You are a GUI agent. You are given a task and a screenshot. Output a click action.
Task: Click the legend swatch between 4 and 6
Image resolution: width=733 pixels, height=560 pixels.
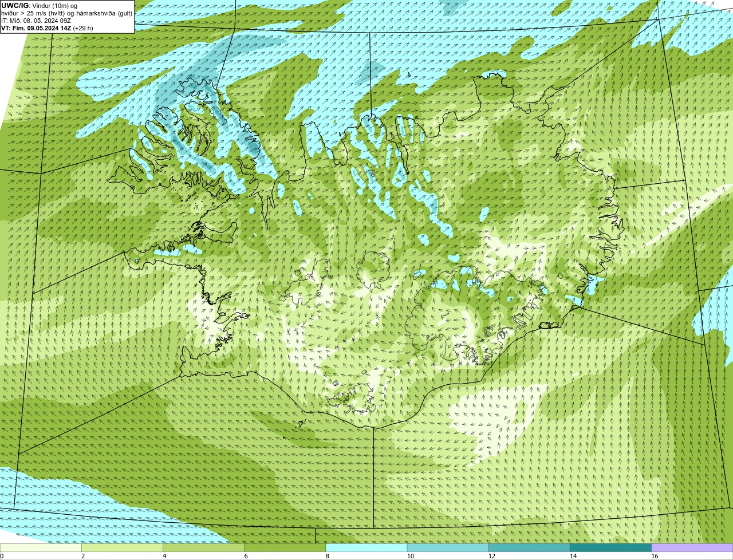(x=203, y=547)
